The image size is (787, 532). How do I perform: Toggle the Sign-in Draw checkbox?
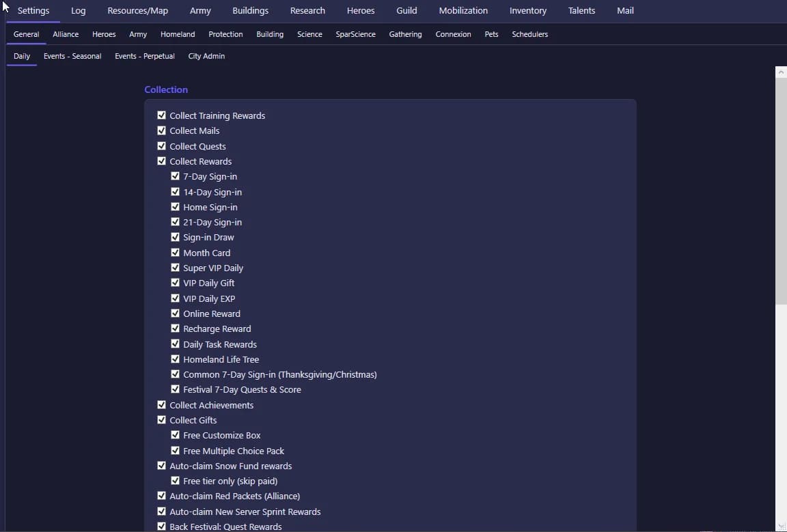175,237
